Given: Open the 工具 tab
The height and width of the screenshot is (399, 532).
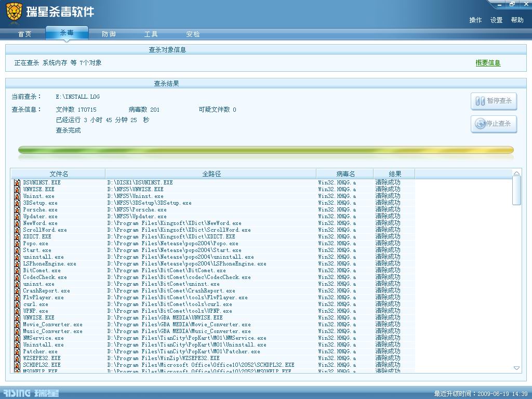Looking at the screenshot, I should [x=151, y=34].
